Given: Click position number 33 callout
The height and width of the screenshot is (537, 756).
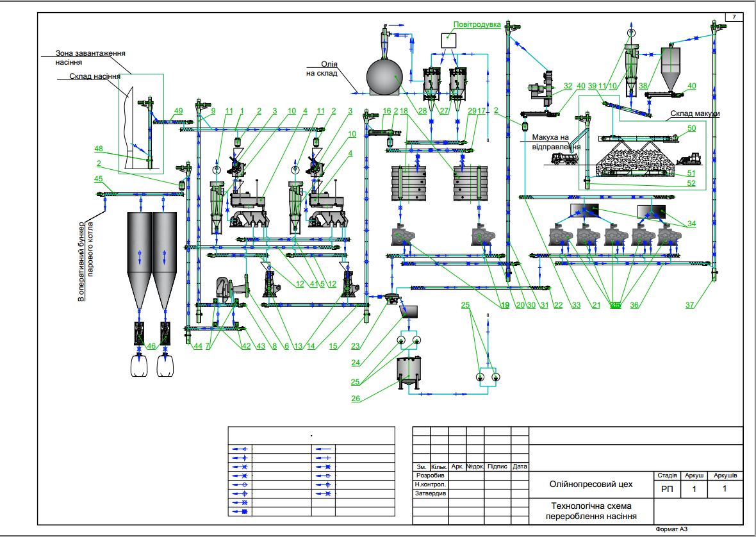Looking at the screenshot, I should [x=577, y=304].
